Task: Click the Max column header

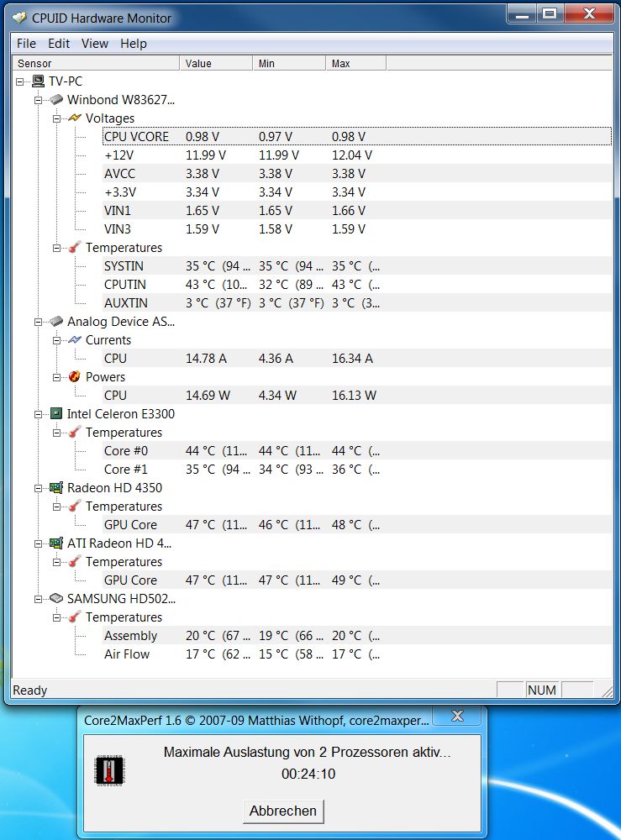Action: tap(355, 63)
